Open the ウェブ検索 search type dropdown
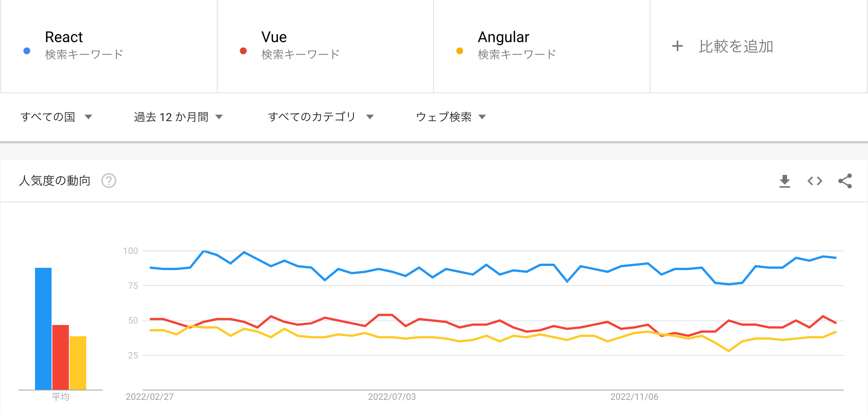The width and height of the screenshot is (868, 413). pyautogui.click(x=451, y=117)
